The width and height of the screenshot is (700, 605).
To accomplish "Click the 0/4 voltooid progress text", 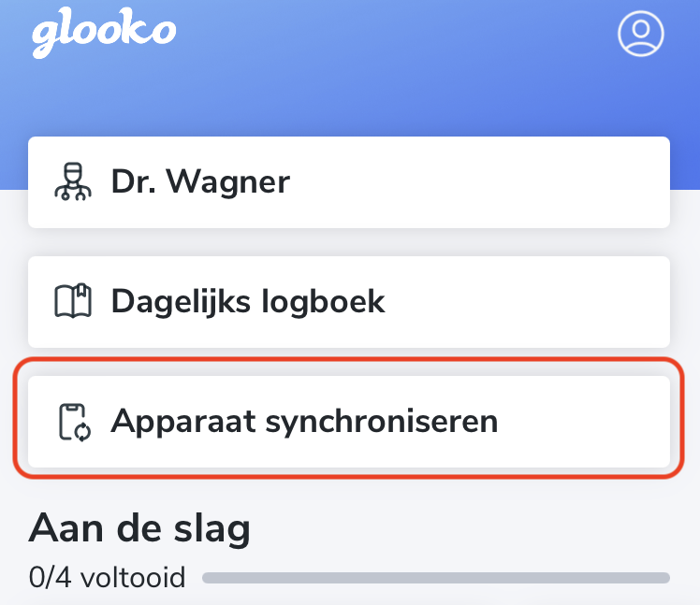I will [107, 577].
